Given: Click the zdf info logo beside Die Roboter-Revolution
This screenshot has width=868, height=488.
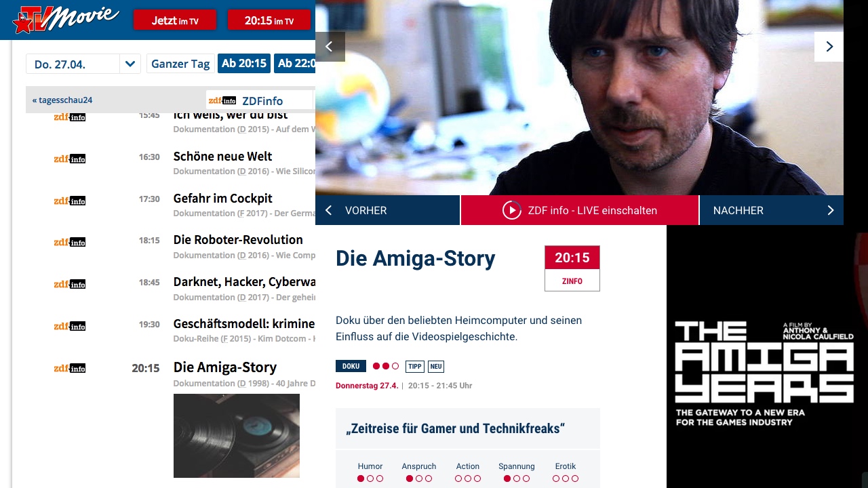Looking at the screenshot, I should click(x=70, y=242).
